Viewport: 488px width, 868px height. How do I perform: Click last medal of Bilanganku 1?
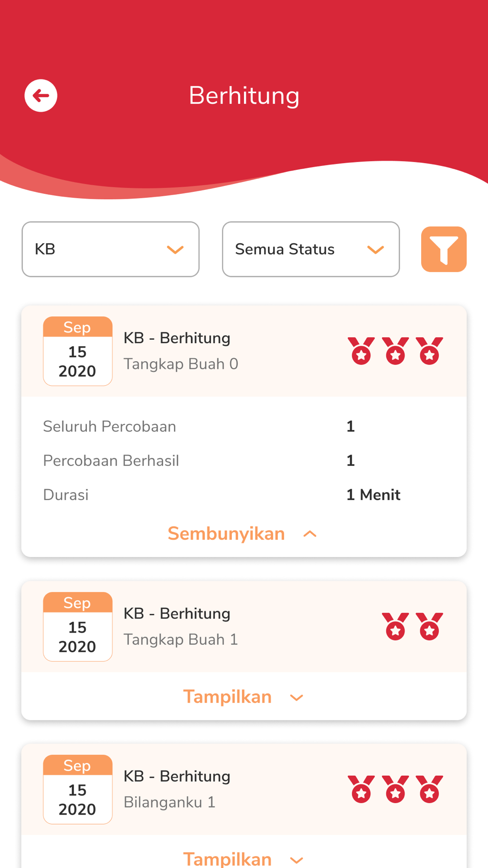pos(429,789)
